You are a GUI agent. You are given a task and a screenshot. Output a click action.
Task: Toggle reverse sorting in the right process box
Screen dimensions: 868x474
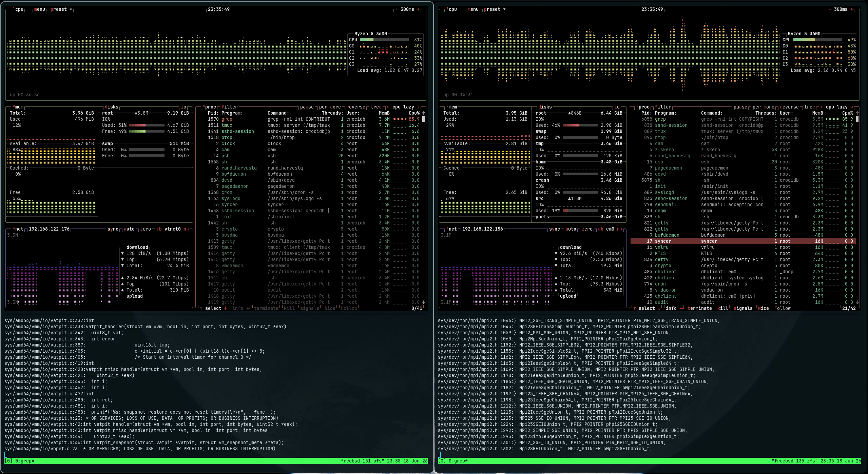tap(789, 107)
